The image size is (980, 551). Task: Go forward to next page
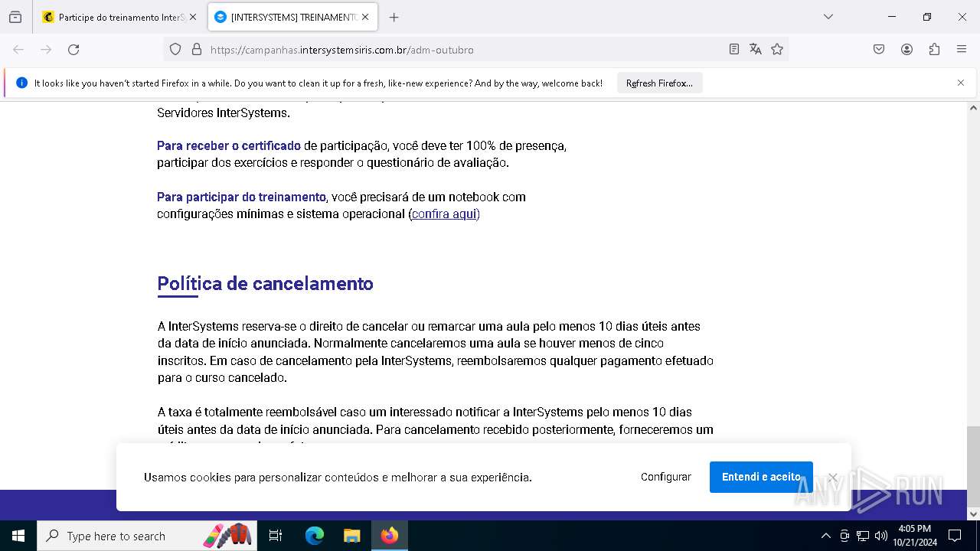46,50
